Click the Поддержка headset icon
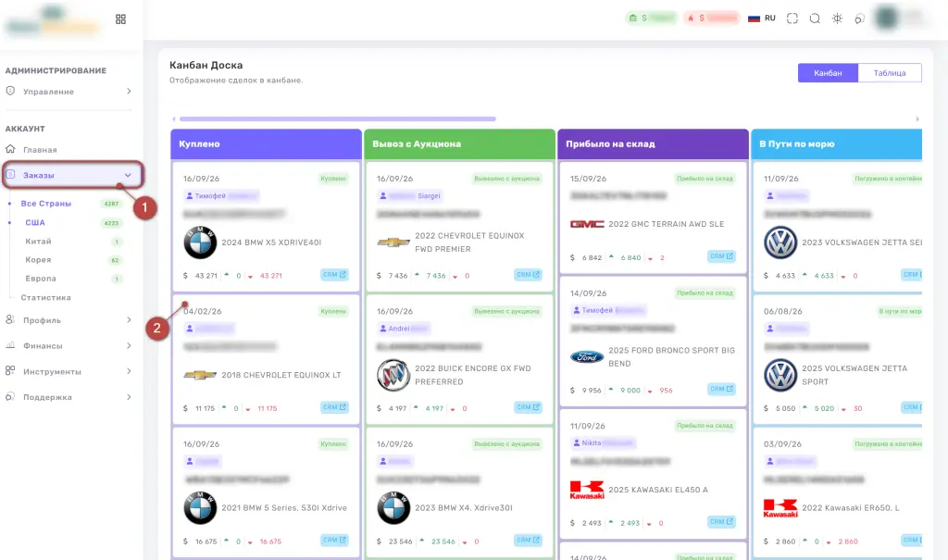The image size is (948, 560). point(10,397)
